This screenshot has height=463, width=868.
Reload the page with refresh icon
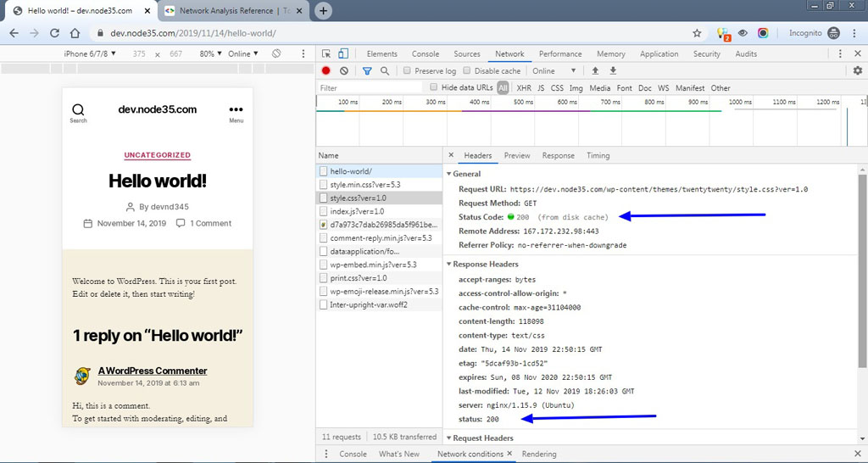54,33
